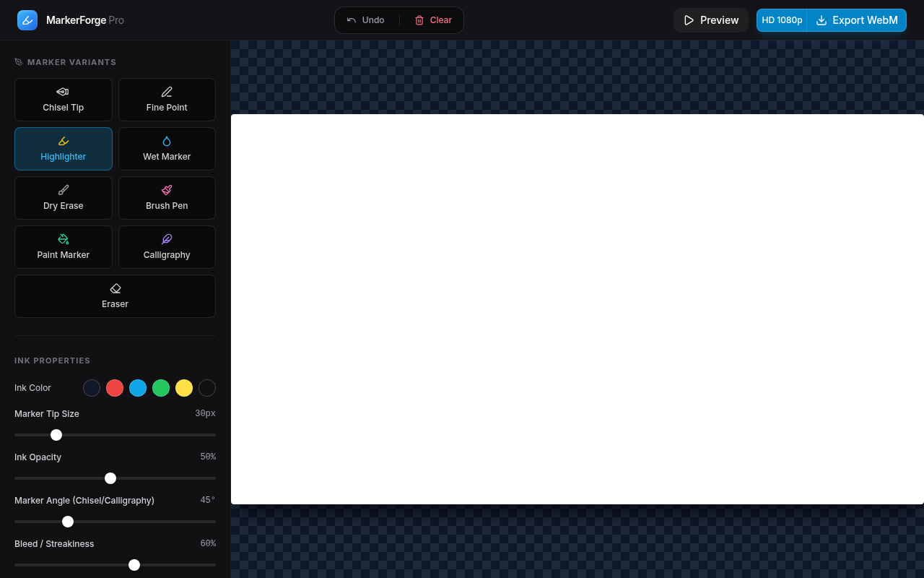
Task: Select the Chisel Tip marker
Action: click(x=64, y=100)
